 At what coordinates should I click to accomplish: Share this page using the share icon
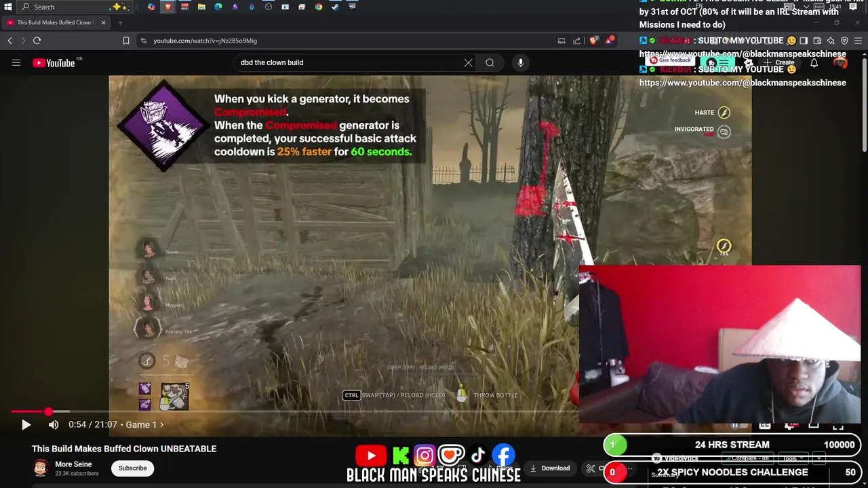point(576,41)
